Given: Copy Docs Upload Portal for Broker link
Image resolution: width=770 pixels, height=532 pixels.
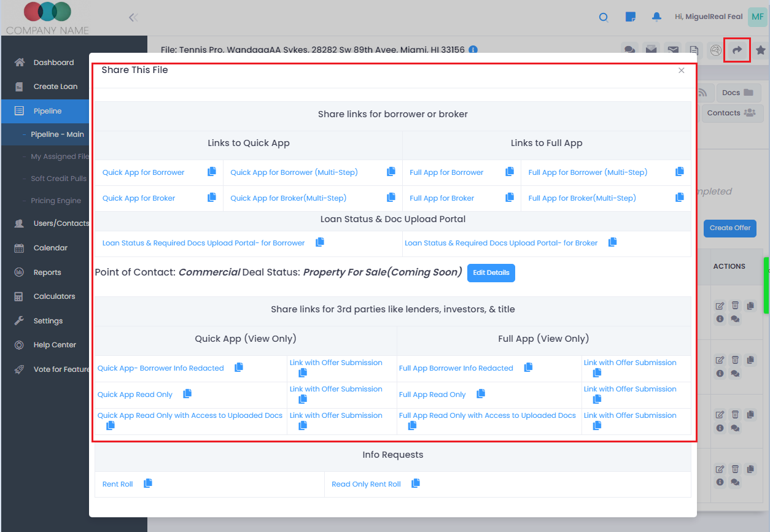Looking at the screenshot, I should (x=613, y=242).
